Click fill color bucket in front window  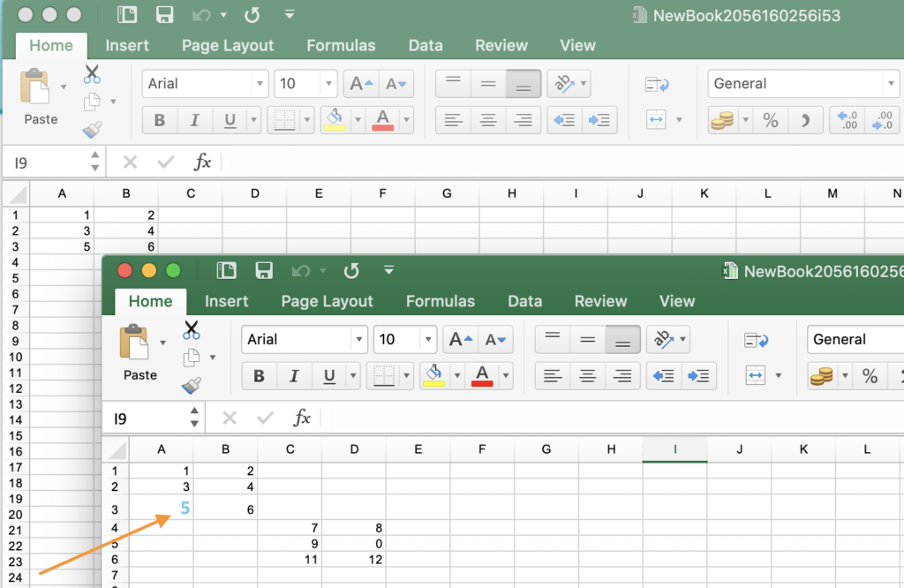pyautogui.click(x=433, y=376)
